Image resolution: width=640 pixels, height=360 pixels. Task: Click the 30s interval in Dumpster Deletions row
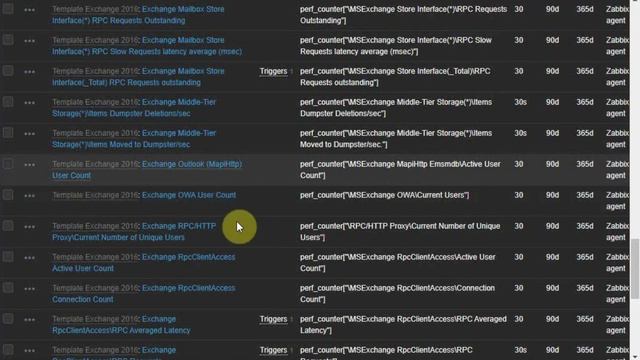point(520,102)
